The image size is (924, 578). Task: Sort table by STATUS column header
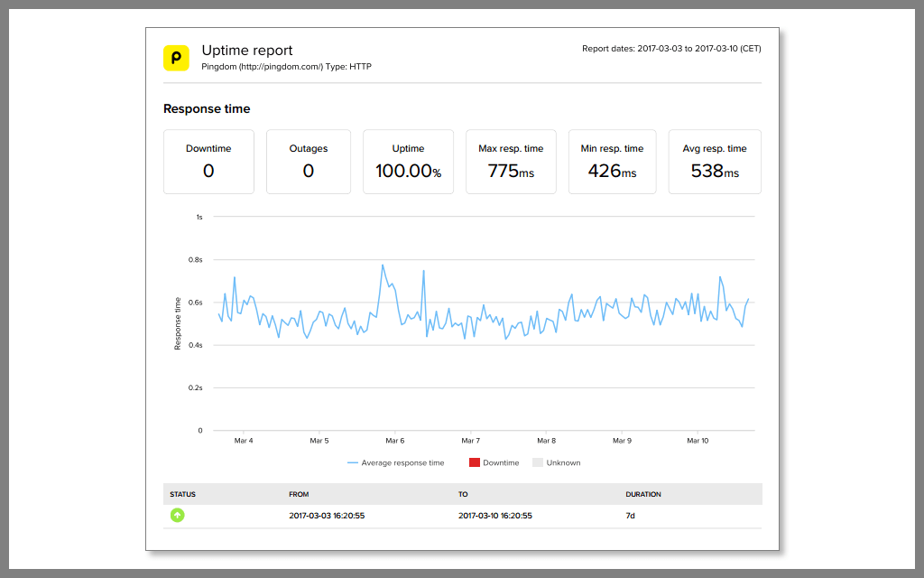182,494
